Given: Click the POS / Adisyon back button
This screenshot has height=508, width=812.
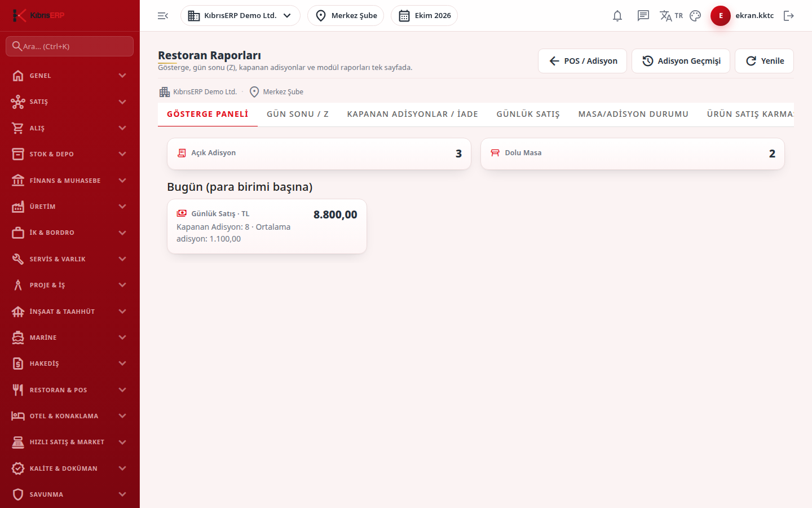Looking at the screenshot, I should coord(582,61).
